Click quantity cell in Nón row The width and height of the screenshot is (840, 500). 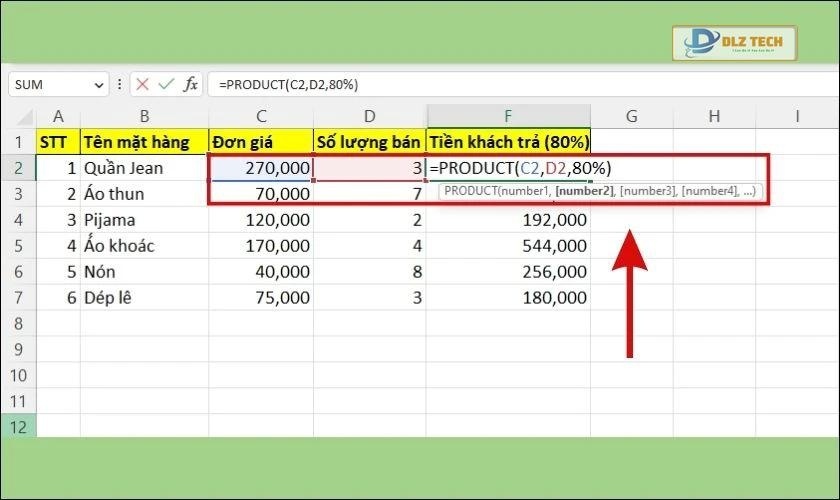pos(370,272)
